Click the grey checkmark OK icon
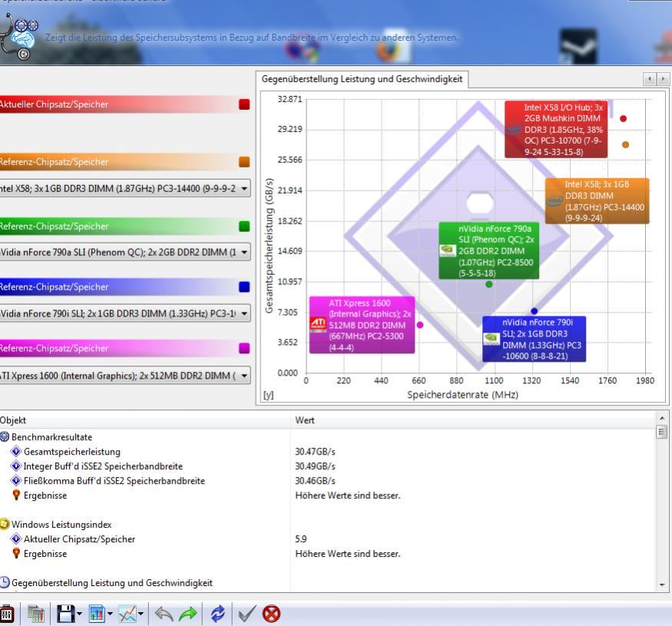 point(247,614)
